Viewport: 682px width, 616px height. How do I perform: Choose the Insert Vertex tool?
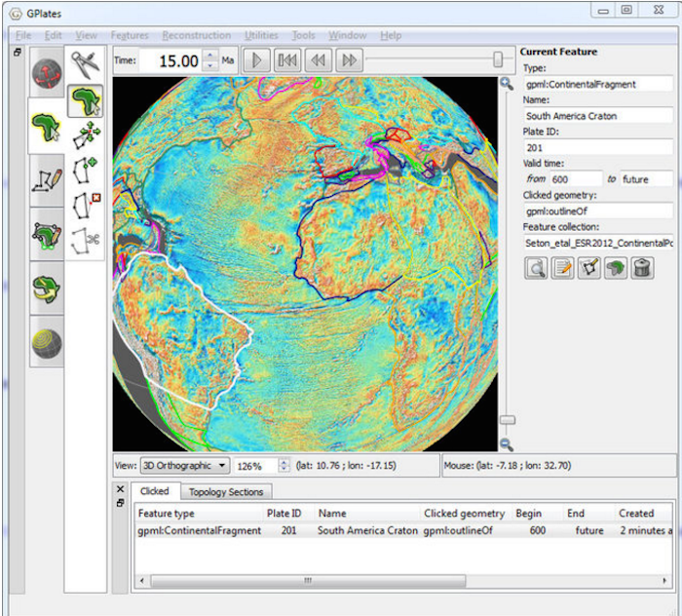pyautogui.click(x=86, y=170)
